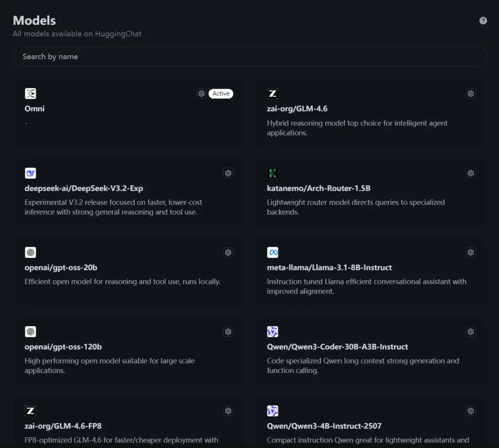Screen dimensions: 499x448
Task: Click the Qwen logo on Qwen3-4B-Instruct-2507
Action: 272,411
